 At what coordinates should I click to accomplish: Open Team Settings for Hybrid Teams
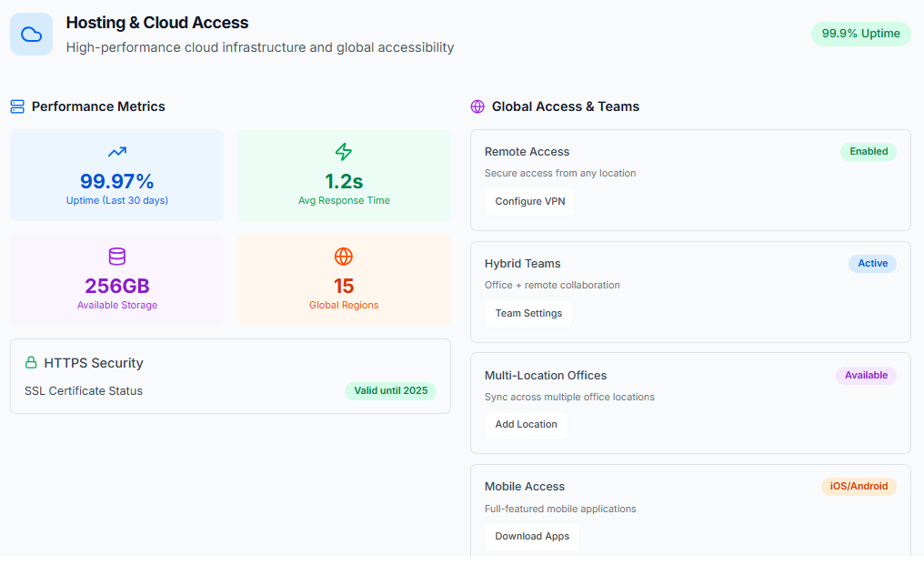[x=528, y=313]
